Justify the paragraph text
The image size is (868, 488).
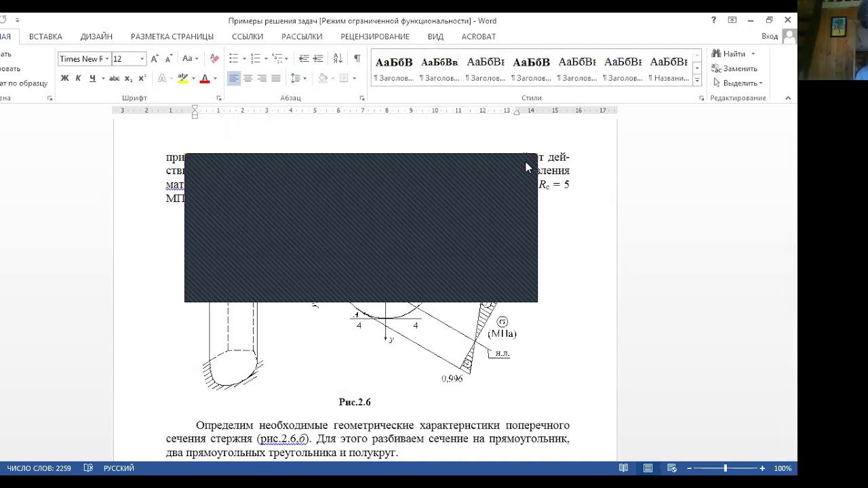(276, 79)
